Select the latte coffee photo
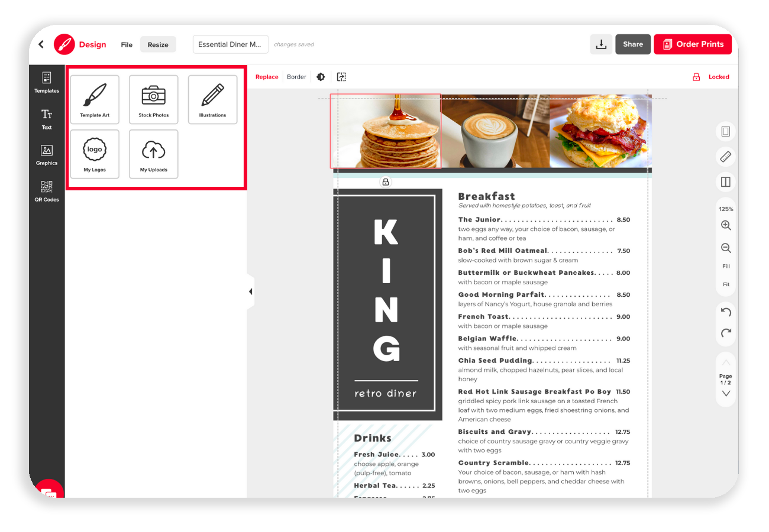Image resolution: width=769 pixels, height=532 pixels. 495,131
